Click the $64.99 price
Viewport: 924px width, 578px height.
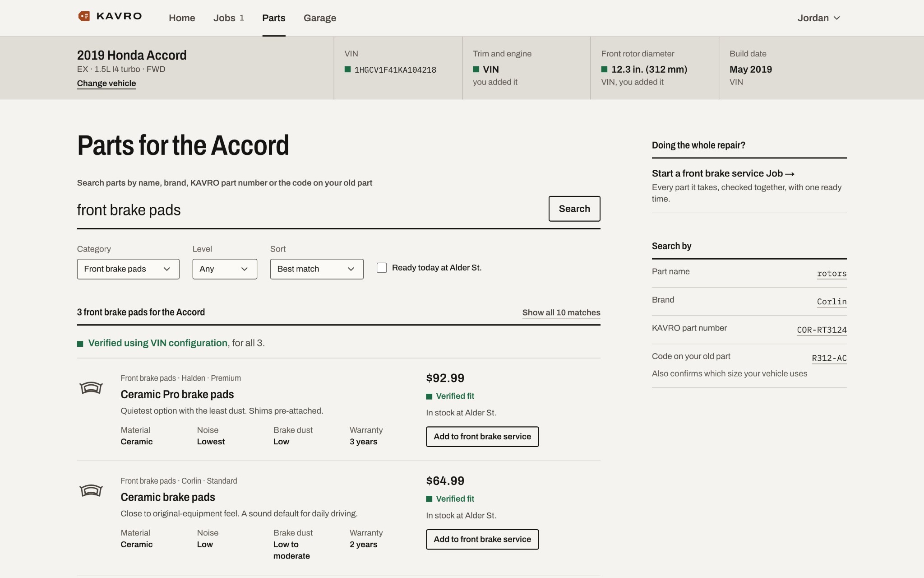[x=445, y=481]
